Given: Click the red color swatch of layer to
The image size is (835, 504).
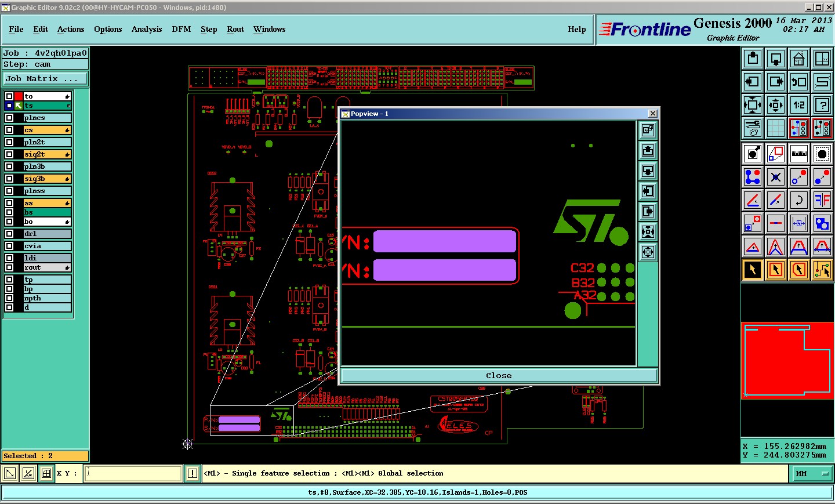Looking at the screenshot, I should [x=19, y=96].
